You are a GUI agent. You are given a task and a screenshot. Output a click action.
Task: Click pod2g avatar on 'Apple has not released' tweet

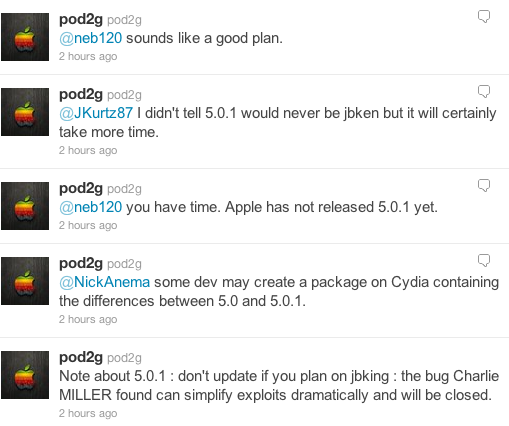pos(25,206)
